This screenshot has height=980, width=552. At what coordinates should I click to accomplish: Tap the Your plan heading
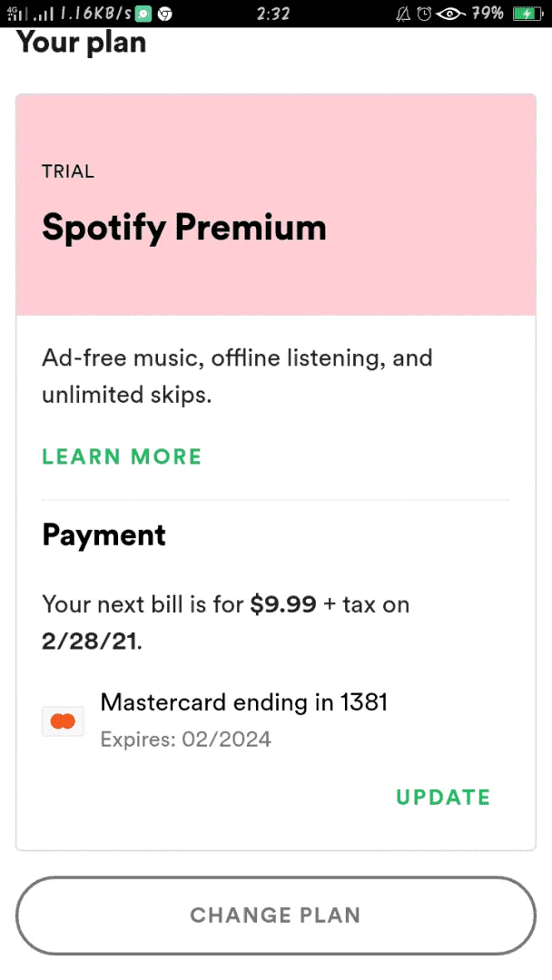[x=82, y=43]
